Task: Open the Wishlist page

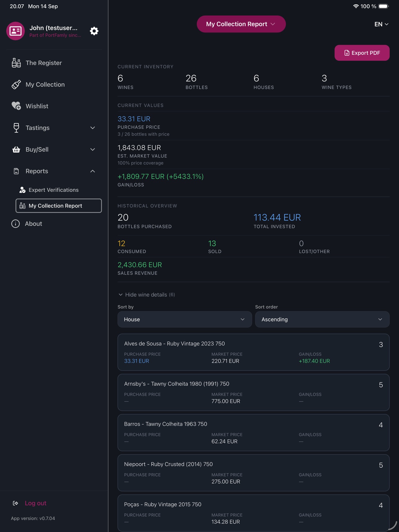Action: pyautogui.click(x=37, y=106)
